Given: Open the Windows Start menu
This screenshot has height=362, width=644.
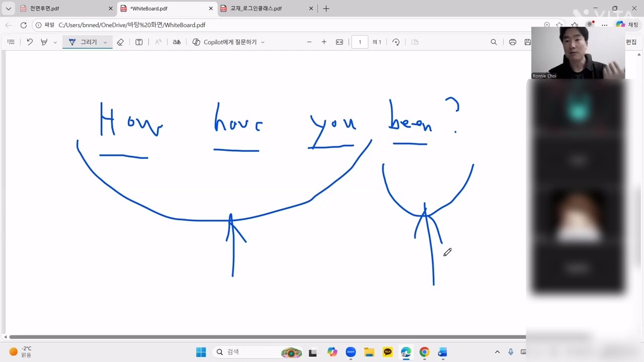Looking at the screenshot, I should pyautogui.click(x=201, y=352).
